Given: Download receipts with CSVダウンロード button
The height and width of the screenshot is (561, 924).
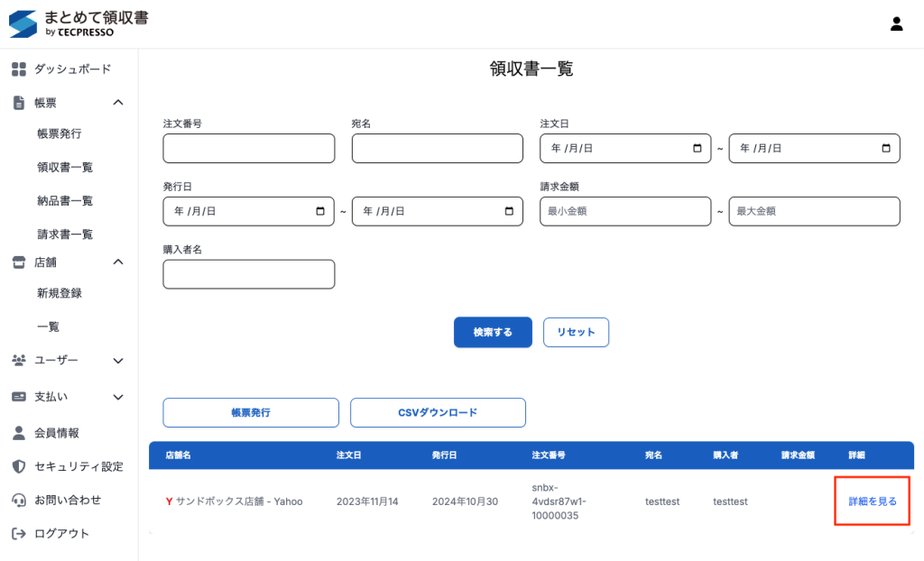Looking at the screenshot, I should [438, 413].
